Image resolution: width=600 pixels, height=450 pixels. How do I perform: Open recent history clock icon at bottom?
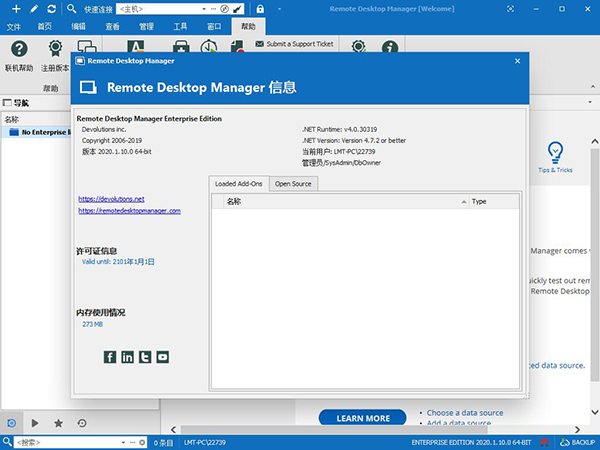pyautogui.click(x=82, y=423)
